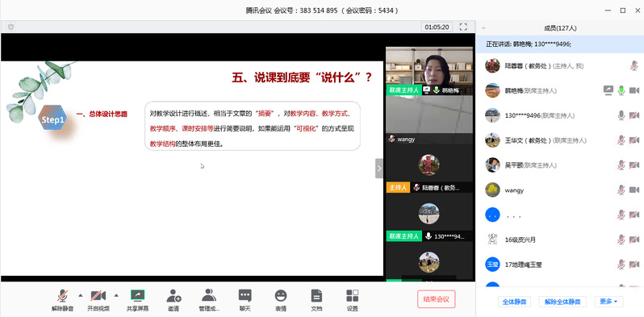The image size is (644, 317).
Task: Click the meeting security shield icon
Action: pos(10,27)
